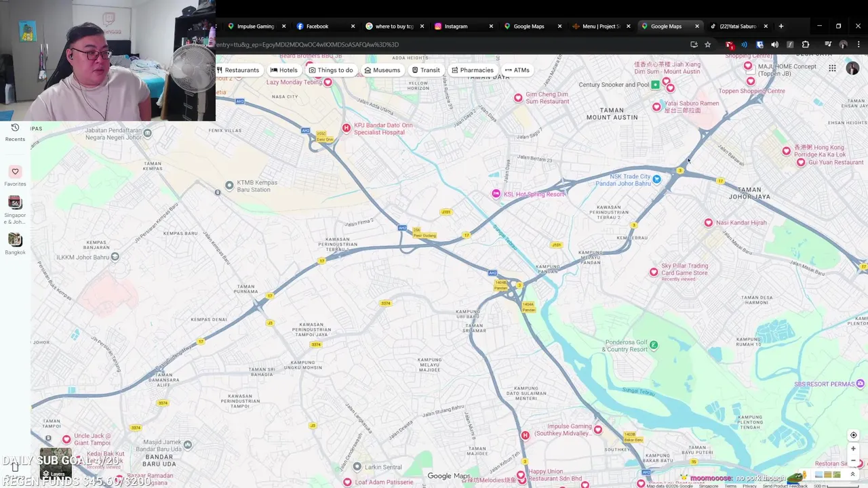Open Recents in Maps sidebar

tap(15, 132)
